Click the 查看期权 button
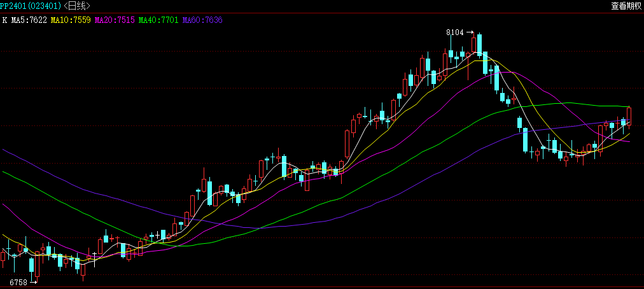This screenshot has height=289, width=644. [x=626, y=6]
